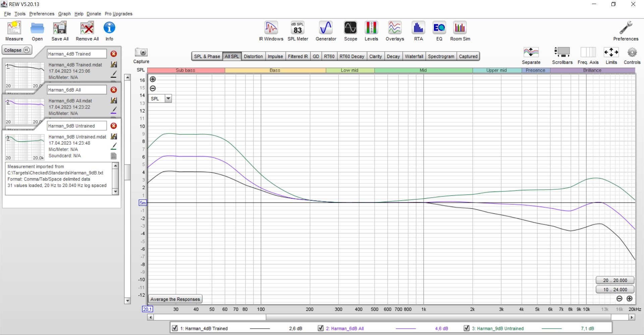The width and height of the screenshot is (644, 335).
Task: Open graph Controls gear
Action: pos(632,53)
